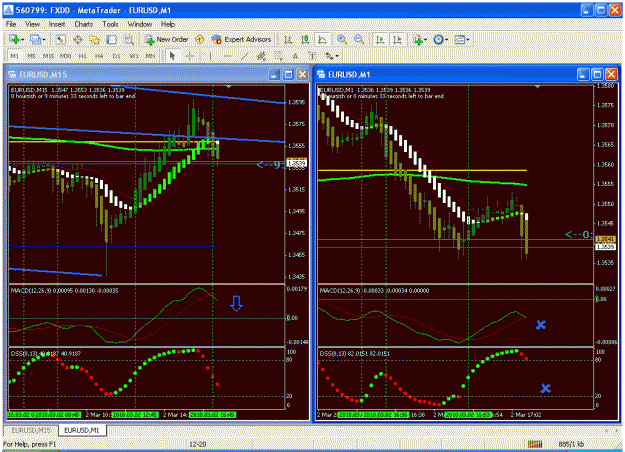This screenshot has width=625, height=452.
Task: Switch chart to bar chart style
Action: click(x=288, y=39)
